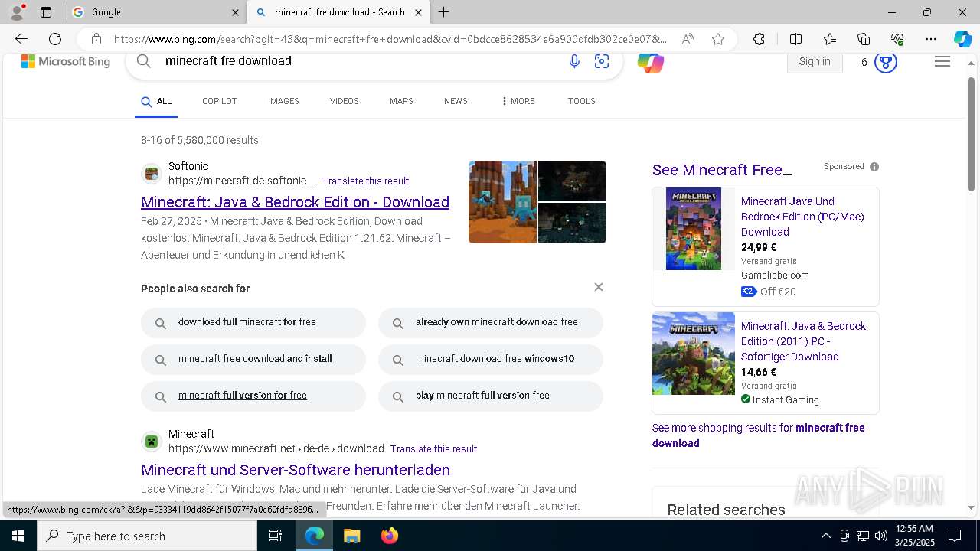980x551 pixels.
Task: Search minecraft full version for free
Action: pos(253,396)
